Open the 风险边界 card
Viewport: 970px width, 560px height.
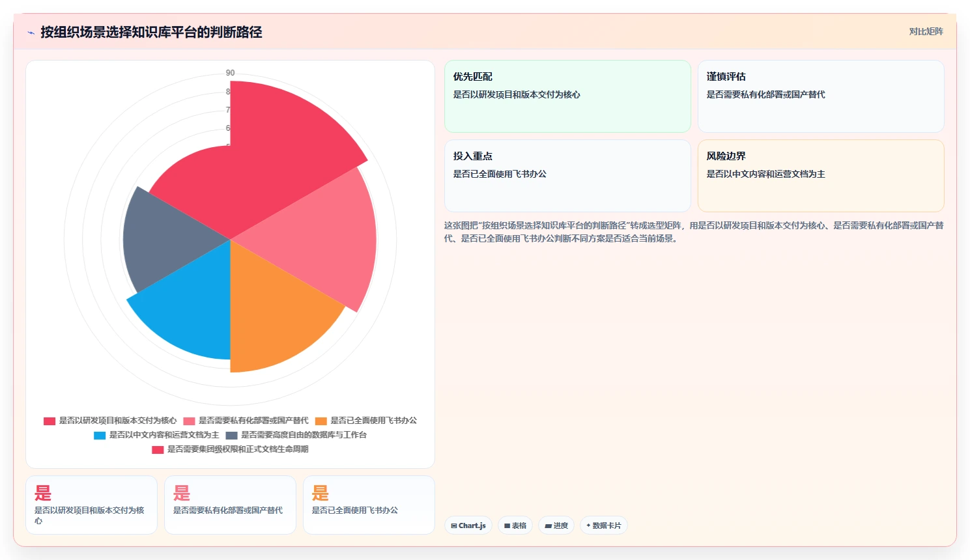821,176
